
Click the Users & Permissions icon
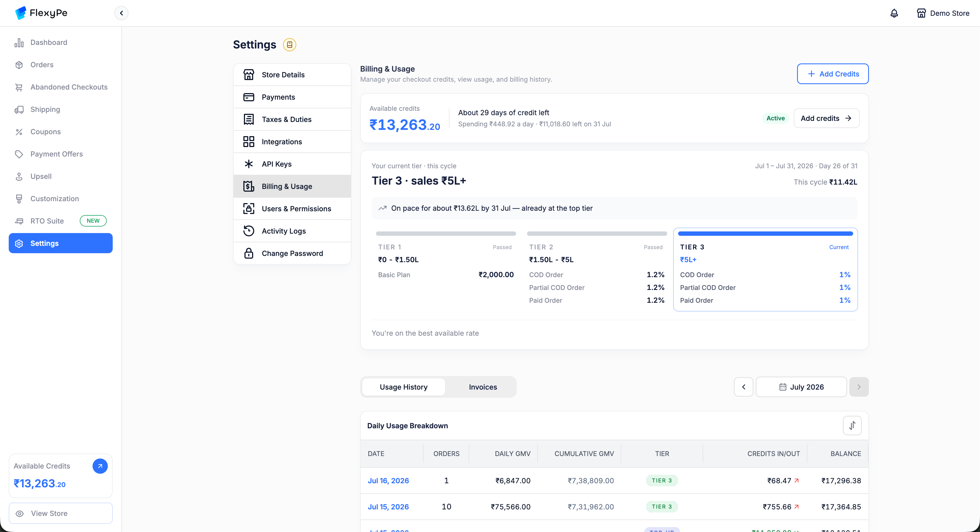point(249,209)
